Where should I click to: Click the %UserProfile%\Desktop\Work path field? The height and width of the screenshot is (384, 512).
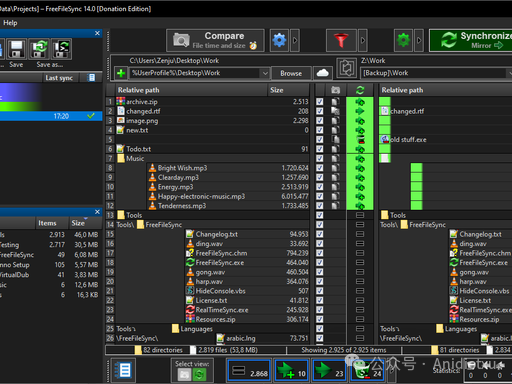point(195,73)
